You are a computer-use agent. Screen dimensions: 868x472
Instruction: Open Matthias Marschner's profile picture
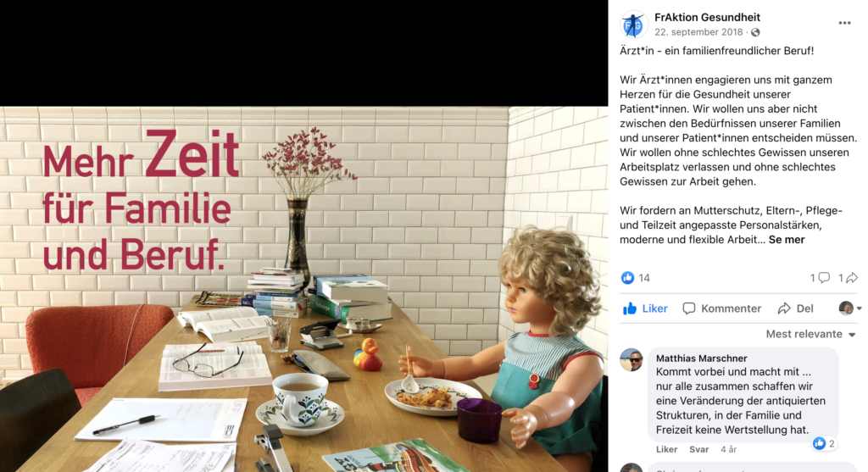[x=631, y=359]
